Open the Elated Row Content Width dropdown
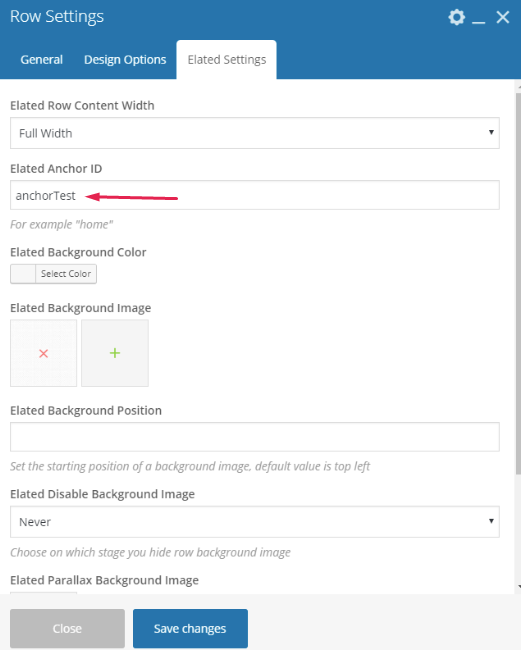Viewport: 521px width, 650px height. [254, 133]
